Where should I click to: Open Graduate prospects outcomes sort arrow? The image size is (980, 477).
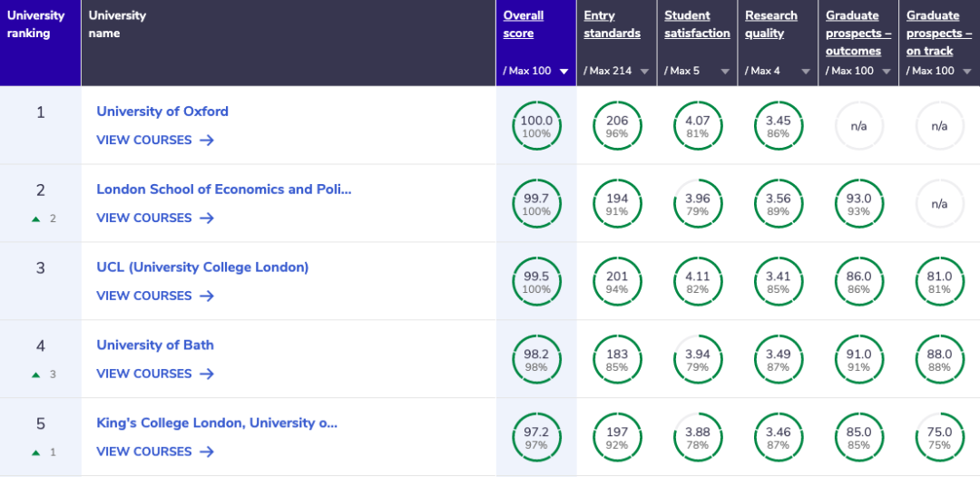(887, 72)
